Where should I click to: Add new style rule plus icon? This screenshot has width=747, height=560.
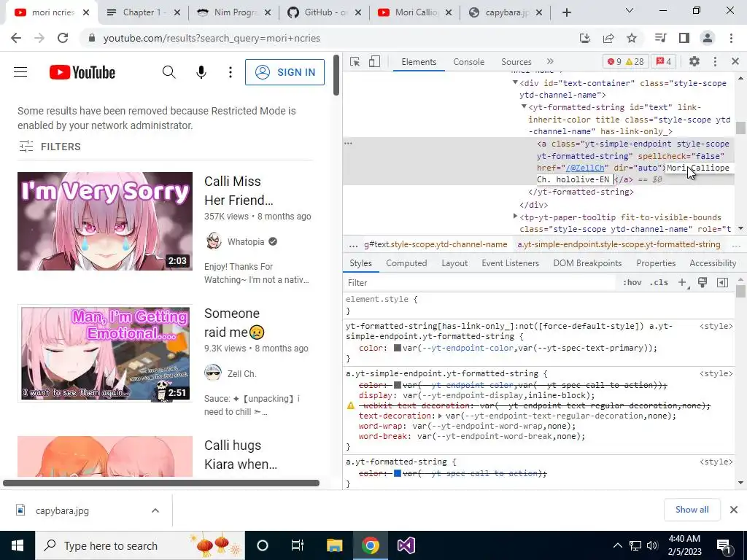click(682, 282)
